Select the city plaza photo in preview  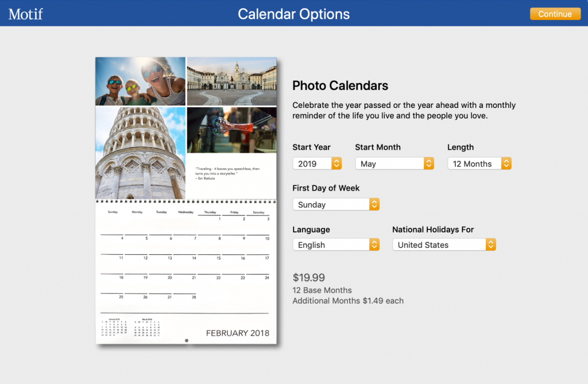tap(232, 81)
